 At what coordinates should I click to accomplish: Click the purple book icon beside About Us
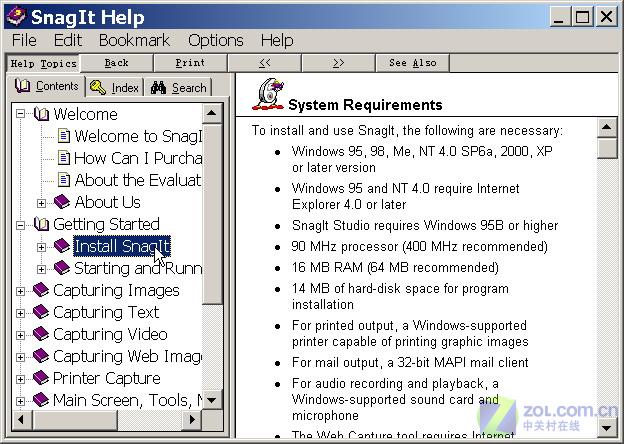(x=62, y=202)
